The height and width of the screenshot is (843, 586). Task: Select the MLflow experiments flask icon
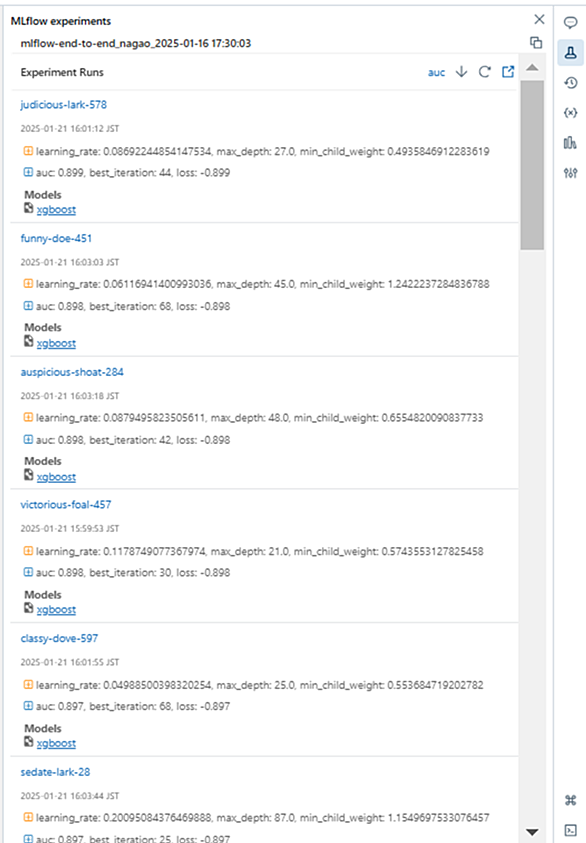(570, 53)
